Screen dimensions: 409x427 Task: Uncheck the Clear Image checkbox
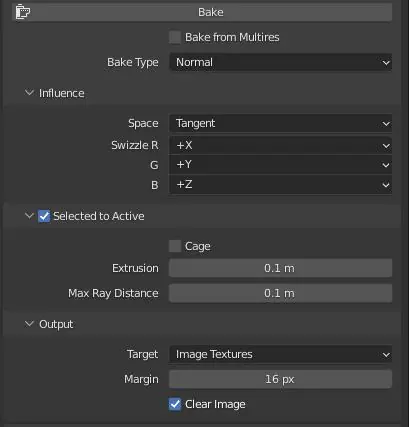pos(175,404)
